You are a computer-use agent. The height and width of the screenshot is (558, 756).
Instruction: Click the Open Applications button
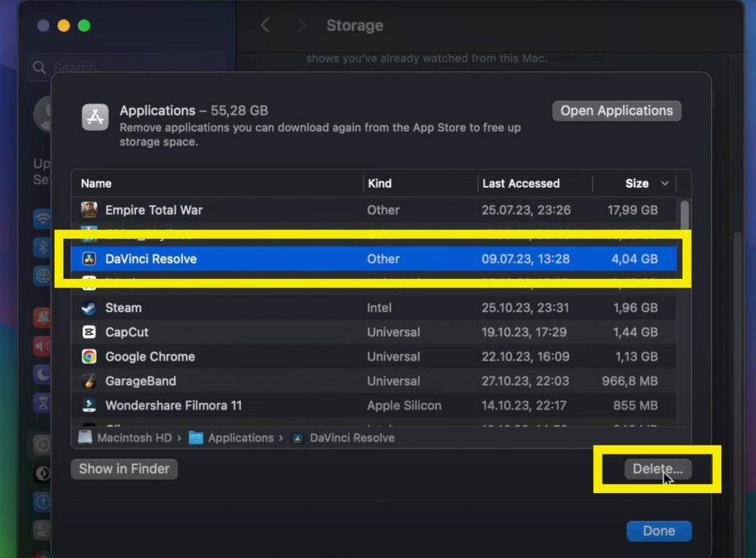617,111
